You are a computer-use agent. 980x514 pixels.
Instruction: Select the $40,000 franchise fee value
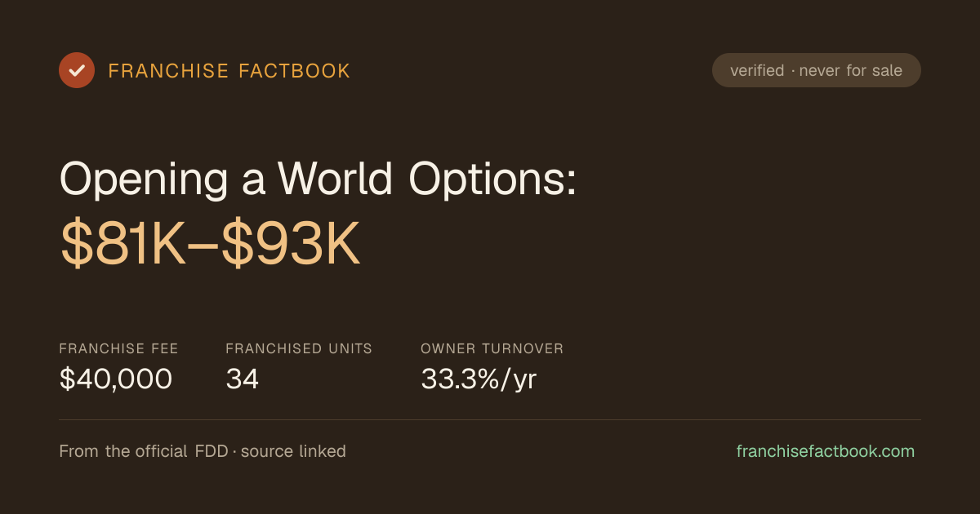click(116, 379)
